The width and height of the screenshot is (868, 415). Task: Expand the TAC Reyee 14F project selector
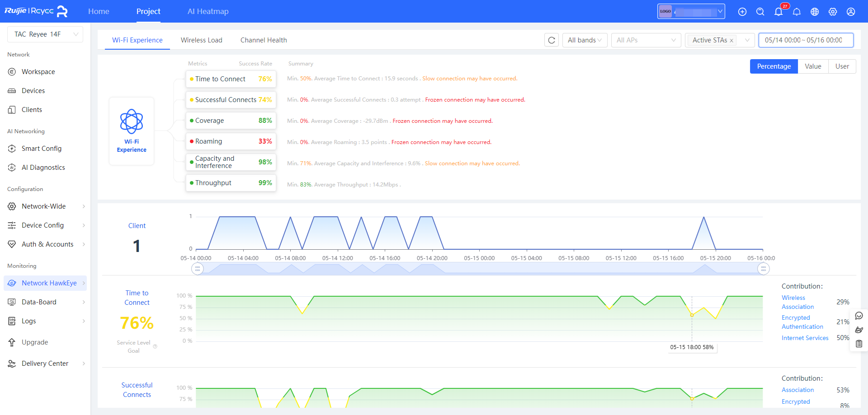[x=45, y=34]
